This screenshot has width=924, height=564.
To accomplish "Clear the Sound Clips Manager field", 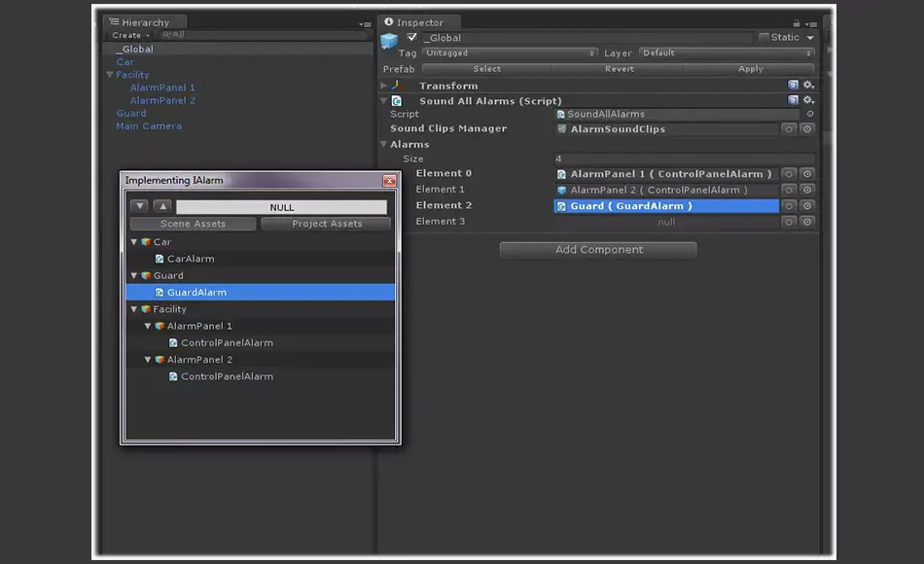I will click(789, 129).
